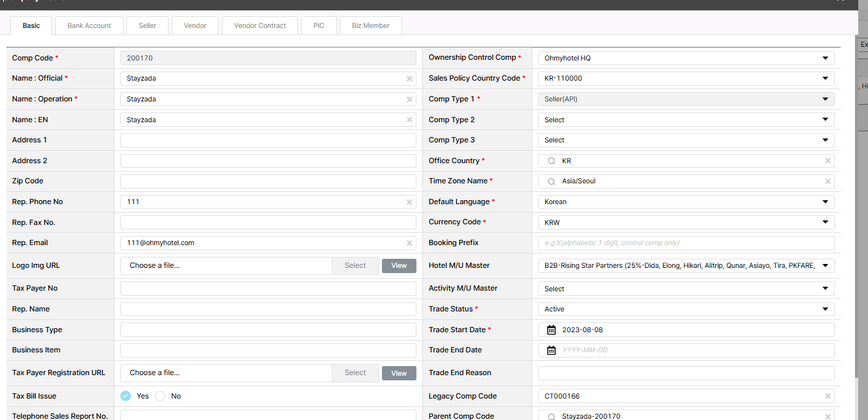Select No for Tax Bill Issue
The image size is (868, 420).
pos(160,396)
